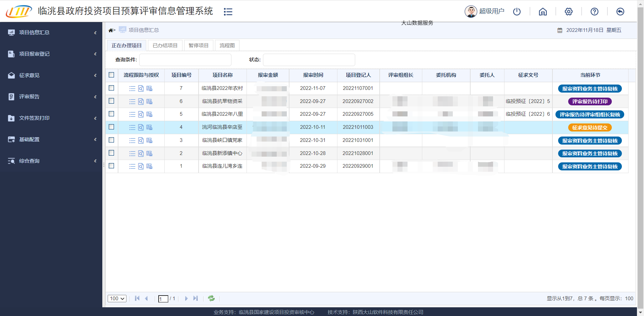Switch to the 正在办理项目 tab
The image size is (644, 316).
[126, 45]
